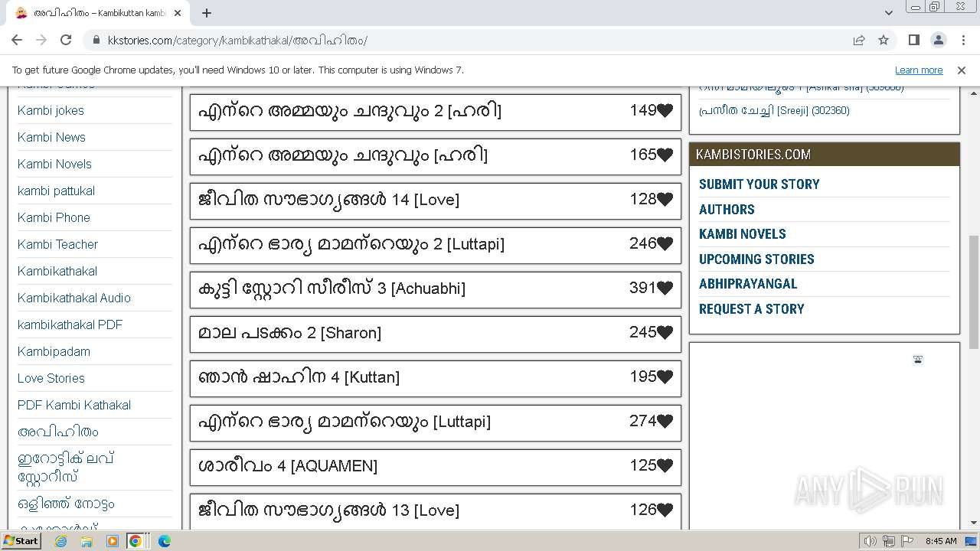980x551 pixels.
Task: Open Kambikathakal Audio category
Action: click(x=74, y=298)
